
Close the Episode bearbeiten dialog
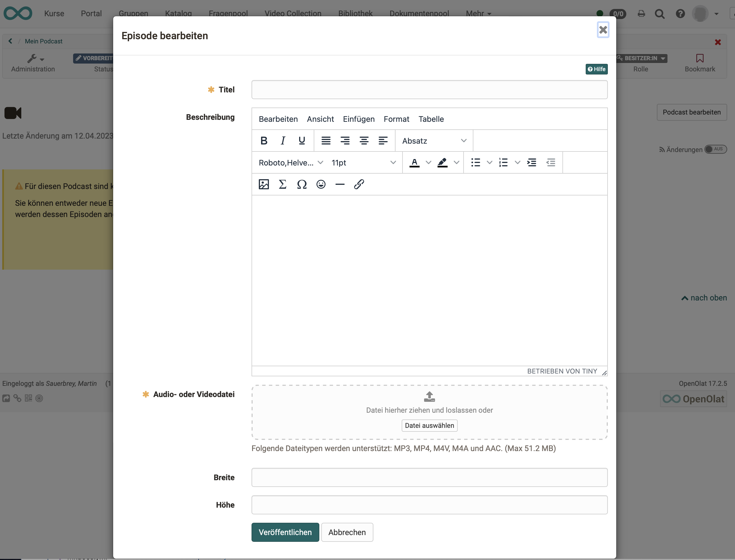point(603,30)
